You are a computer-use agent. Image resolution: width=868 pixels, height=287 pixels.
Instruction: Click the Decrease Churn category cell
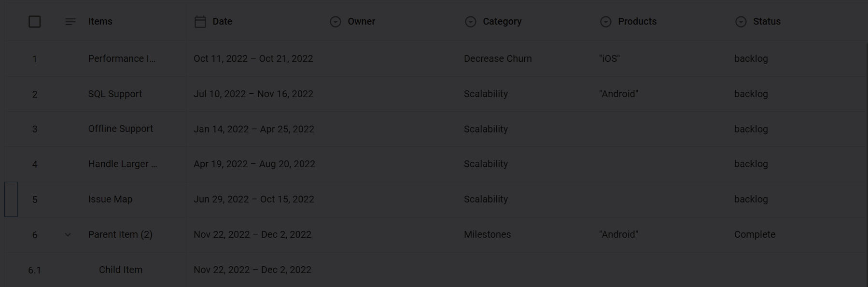pyautogui.click(x=498, y=59)
